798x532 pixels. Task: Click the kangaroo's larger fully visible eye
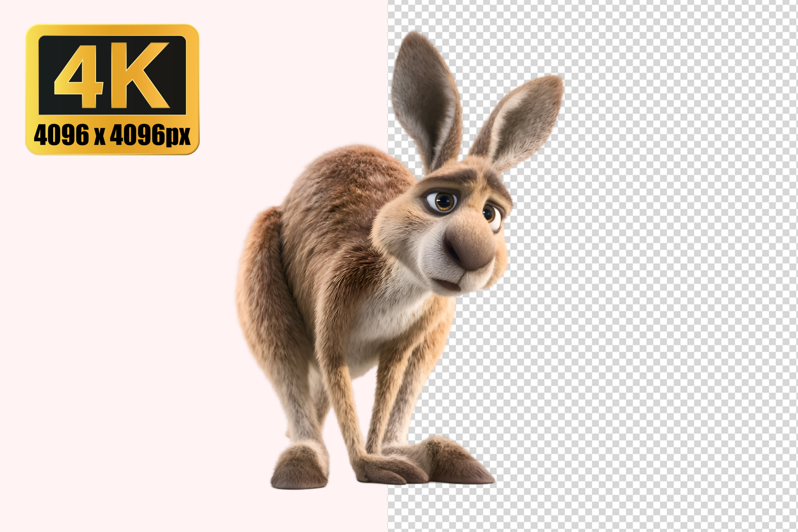coord(443,201)
